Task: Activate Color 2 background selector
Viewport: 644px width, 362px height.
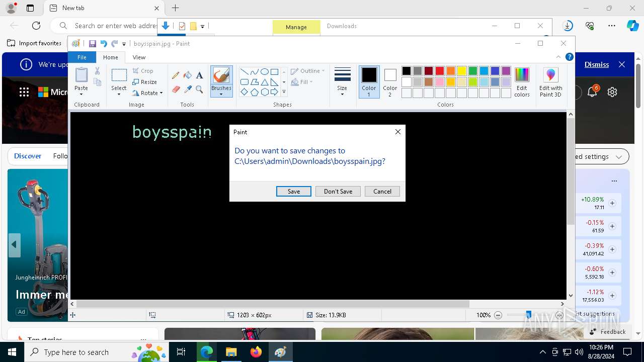Action: pos(390,82)
